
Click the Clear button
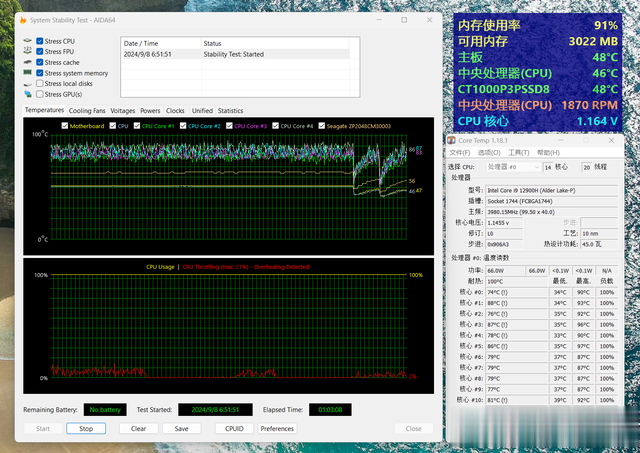(138, 429)
